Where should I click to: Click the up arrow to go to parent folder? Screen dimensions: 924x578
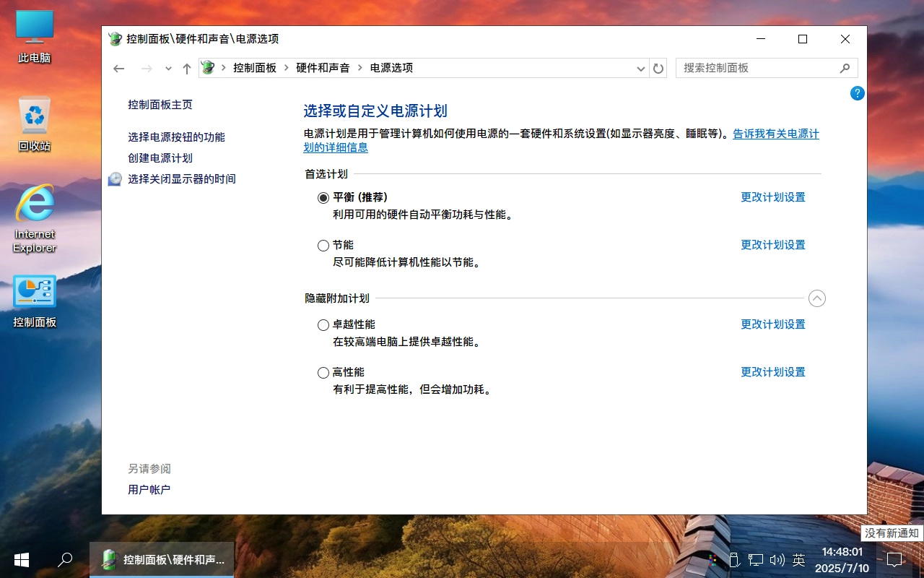186,68
